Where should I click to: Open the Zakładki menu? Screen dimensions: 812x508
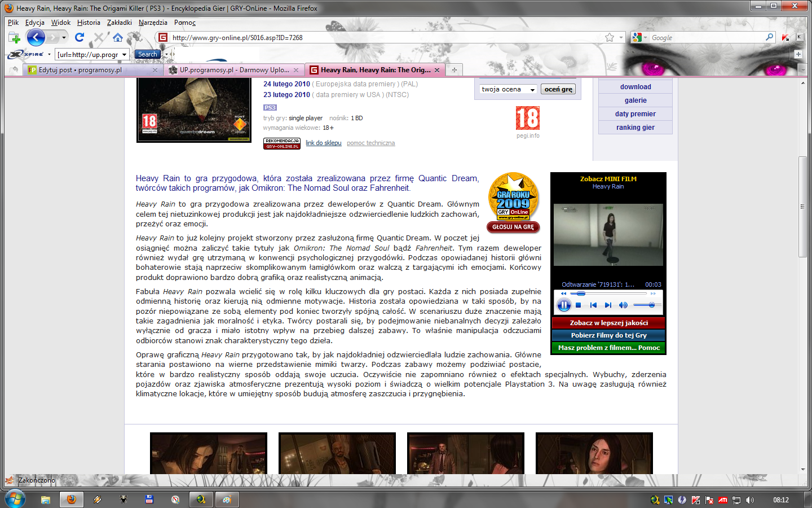click(120, 23)
